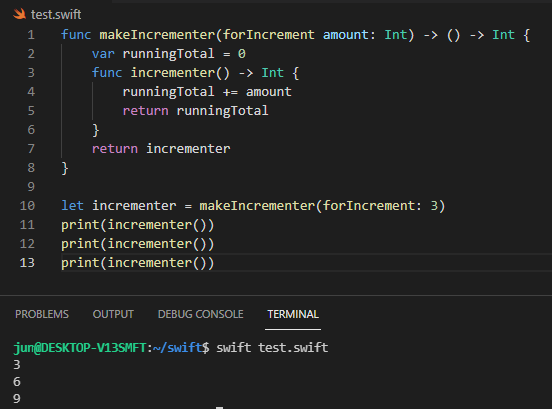
Task: Click line number 6 in the gutter
Action: (31, 130)
